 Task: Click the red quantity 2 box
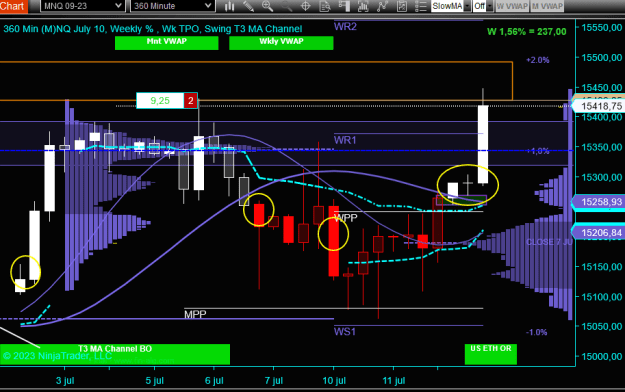tap(191, 100)
